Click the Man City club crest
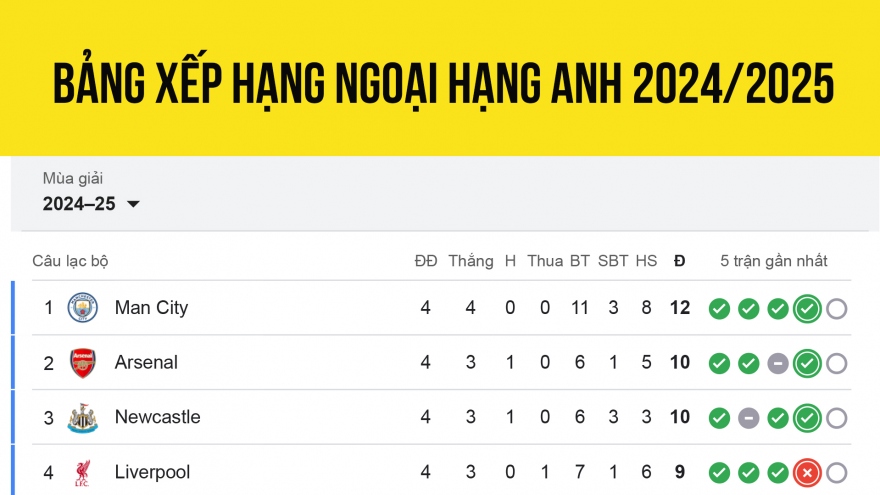880x495 pixels. [x=83, y=308]
